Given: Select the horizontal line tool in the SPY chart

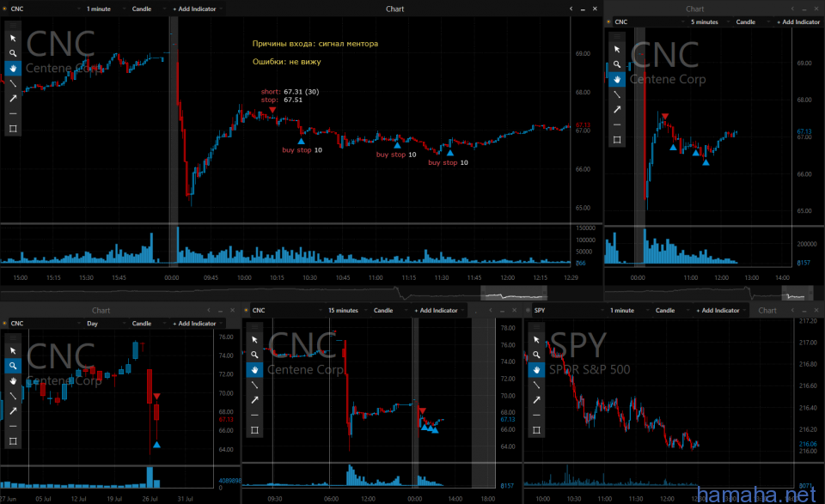Looking at the screenshot, I should click(x=536, y=416).
